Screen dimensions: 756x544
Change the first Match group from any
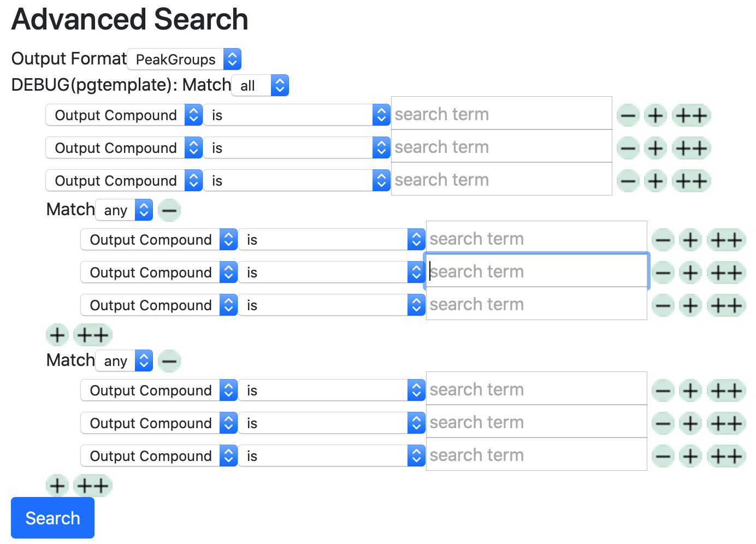point(124,210)
